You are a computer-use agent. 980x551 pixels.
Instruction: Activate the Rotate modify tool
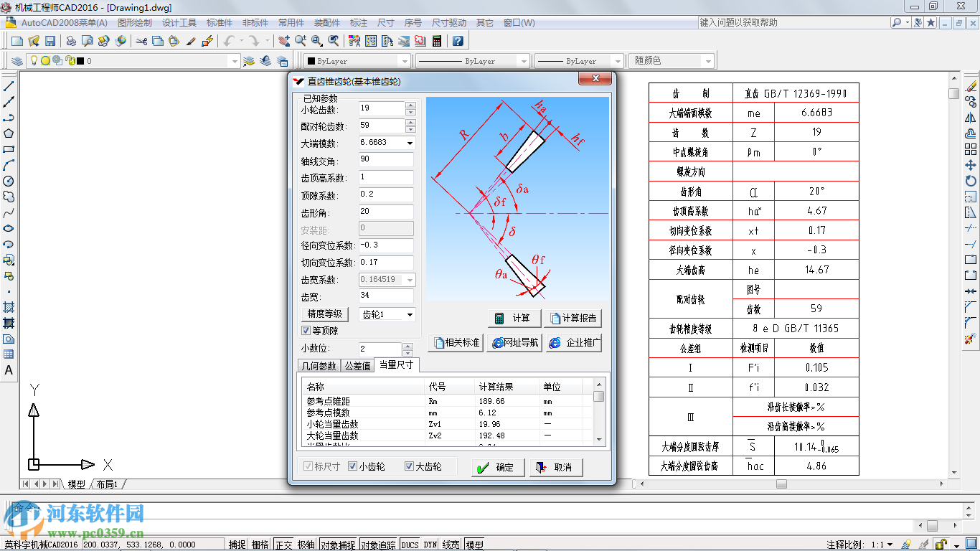[971, 181]
